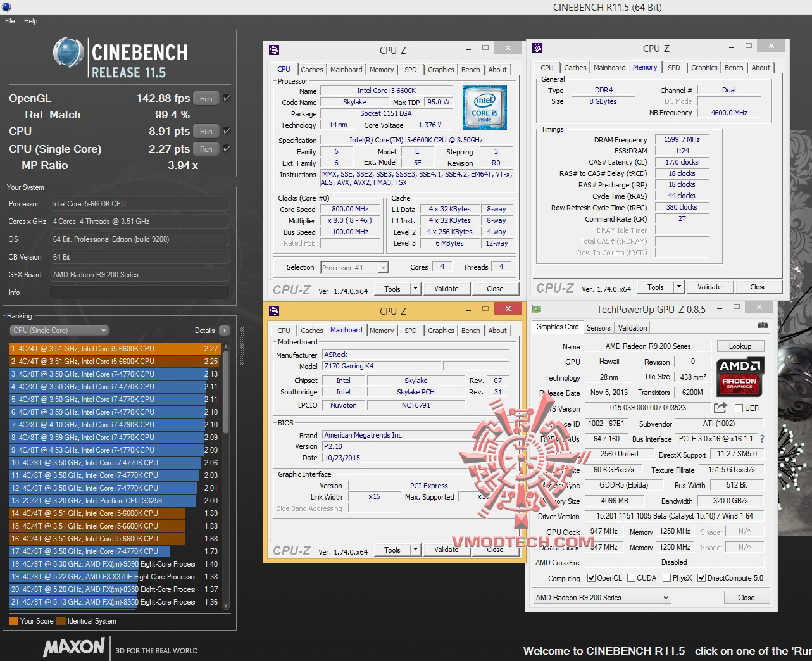The height and width of the screenshot is (661, 812).
Task: Click the BIOS Date value 10/23/2015
Action: click(x=415, y=458)
